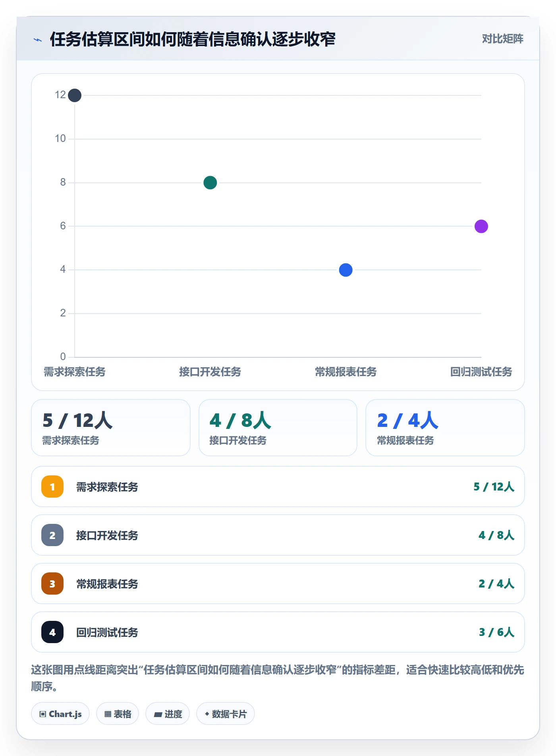Image resolution: width=556 pixels, height=756 pixels.
Task: Click the description paragraph below the list
Action: pos(278,678)
